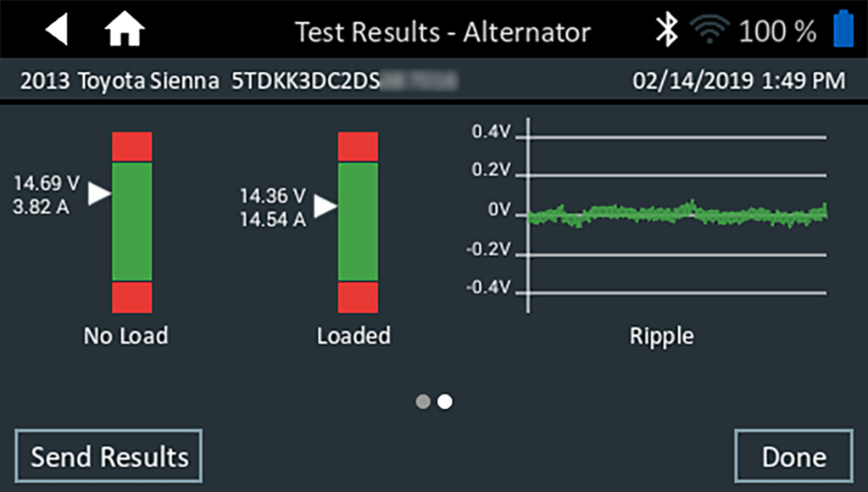Tap the Test Results - Alternator title
The image size is (868, 492).
[x=442, y=32]
